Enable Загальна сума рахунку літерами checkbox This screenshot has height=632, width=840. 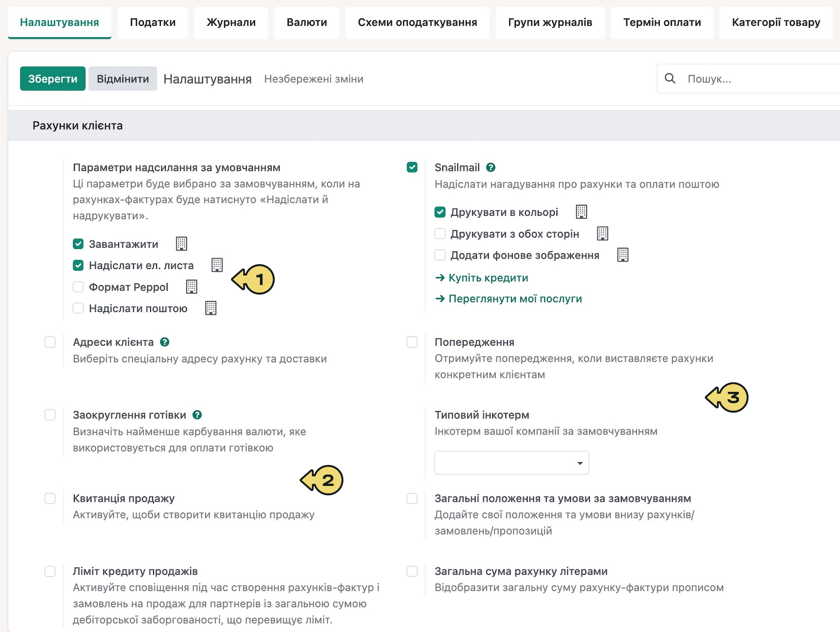[412, 571]
